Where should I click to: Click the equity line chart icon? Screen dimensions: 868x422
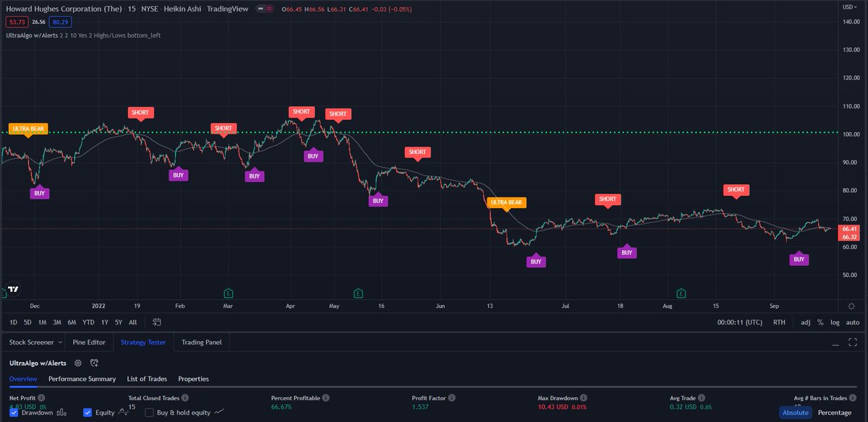124,413
